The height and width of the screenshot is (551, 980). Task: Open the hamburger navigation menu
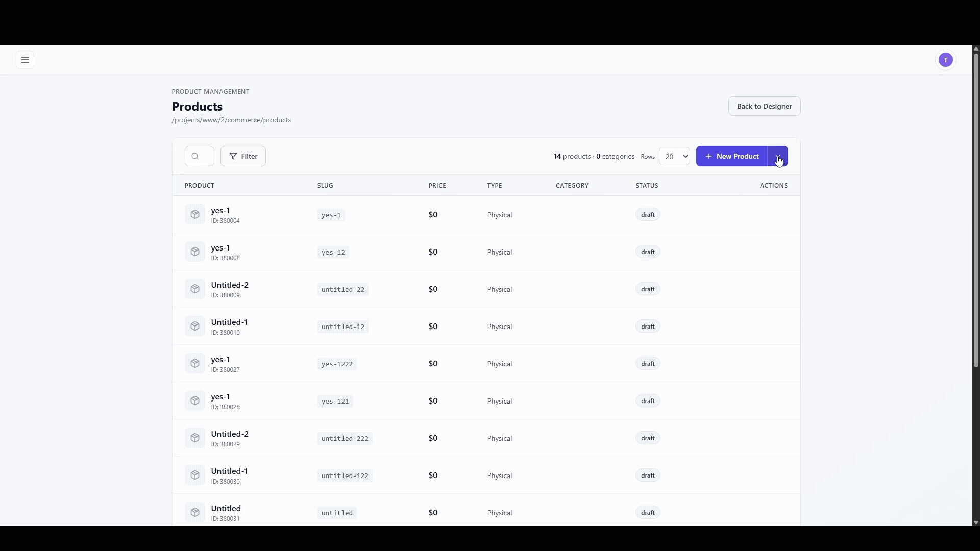point(24,60)
